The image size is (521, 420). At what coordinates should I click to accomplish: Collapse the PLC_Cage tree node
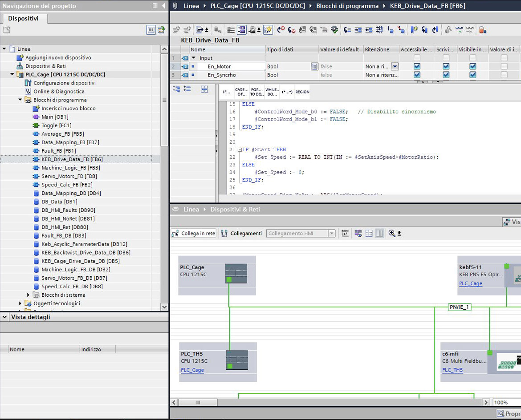click(x=12, y=74)
